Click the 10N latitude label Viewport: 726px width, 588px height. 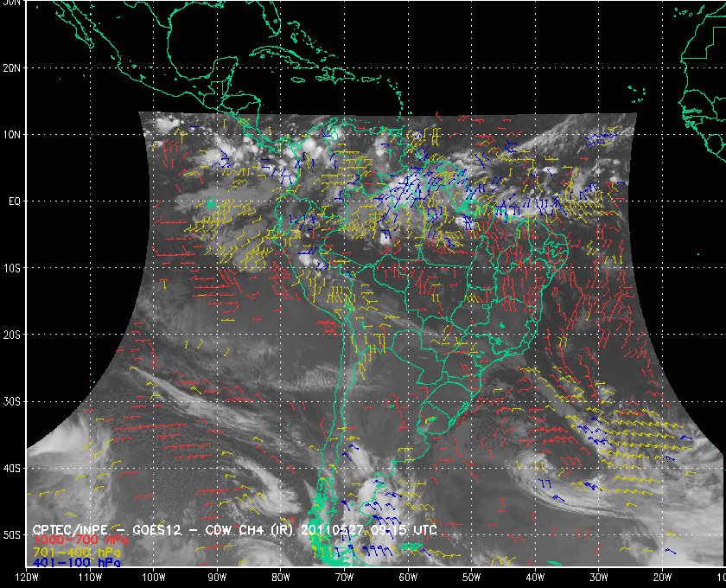(11, 135)
